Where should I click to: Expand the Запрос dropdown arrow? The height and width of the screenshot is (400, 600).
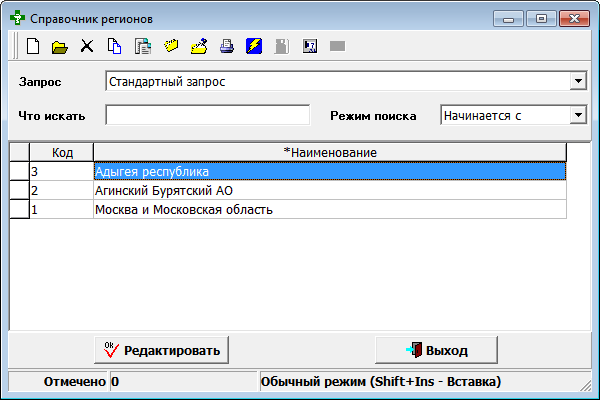tap(578, 81)
